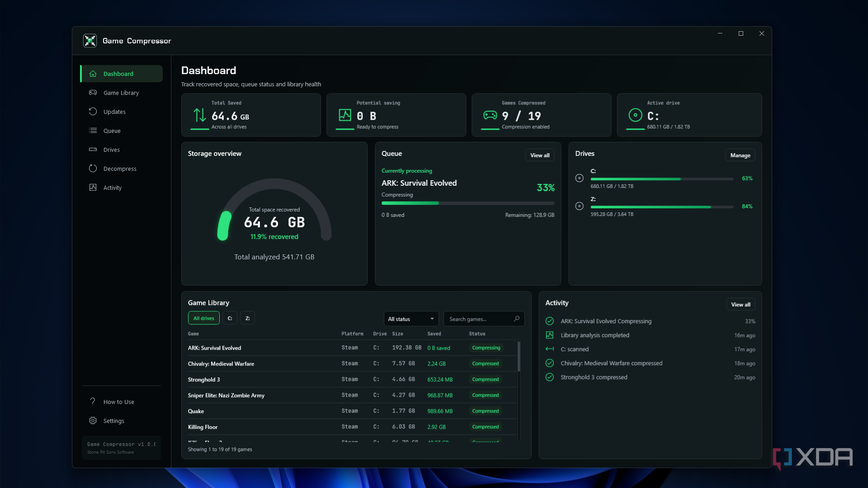This screenshot has height=488, width=868.
Task: Click the Dashboard home icon in sidebar
Action: [93, 74]
